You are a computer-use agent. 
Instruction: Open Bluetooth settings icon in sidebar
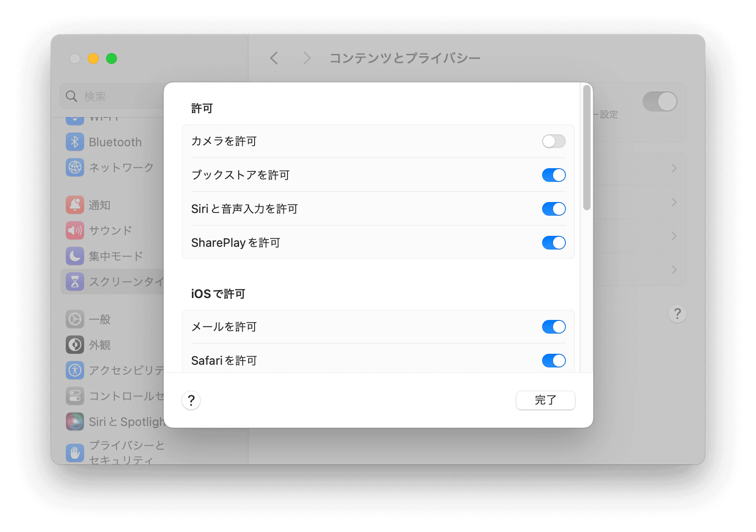tap(75, 142)
